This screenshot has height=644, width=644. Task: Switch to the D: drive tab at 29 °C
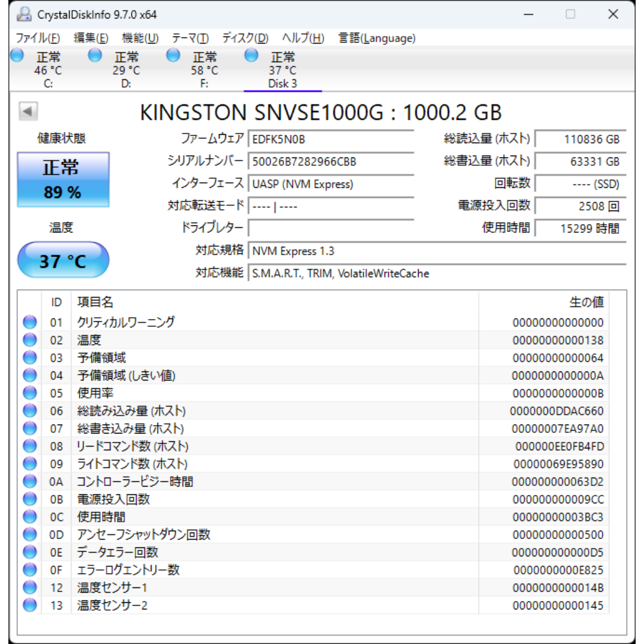tap(126, 69)
